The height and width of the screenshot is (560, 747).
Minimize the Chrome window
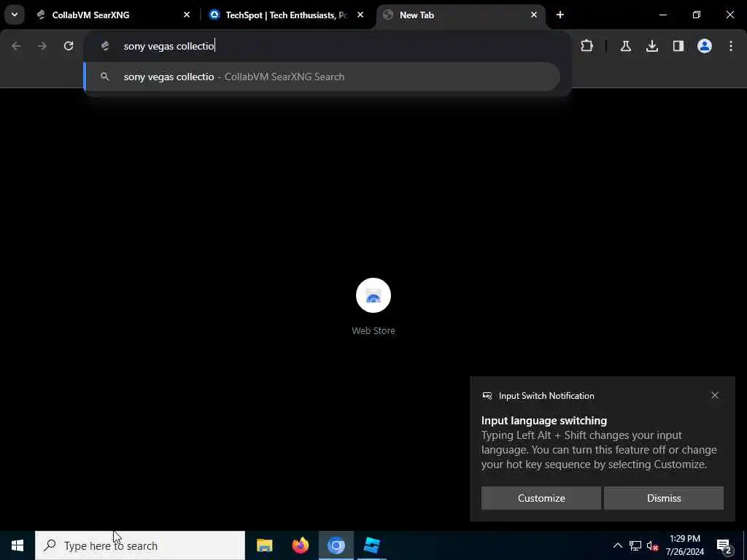pyautogui.click(x=662, y=15)
